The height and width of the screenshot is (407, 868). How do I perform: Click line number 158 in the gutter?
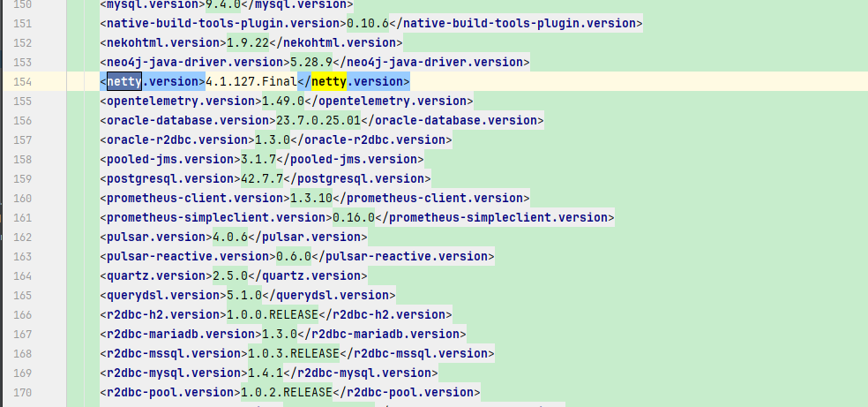pos(22,160)
